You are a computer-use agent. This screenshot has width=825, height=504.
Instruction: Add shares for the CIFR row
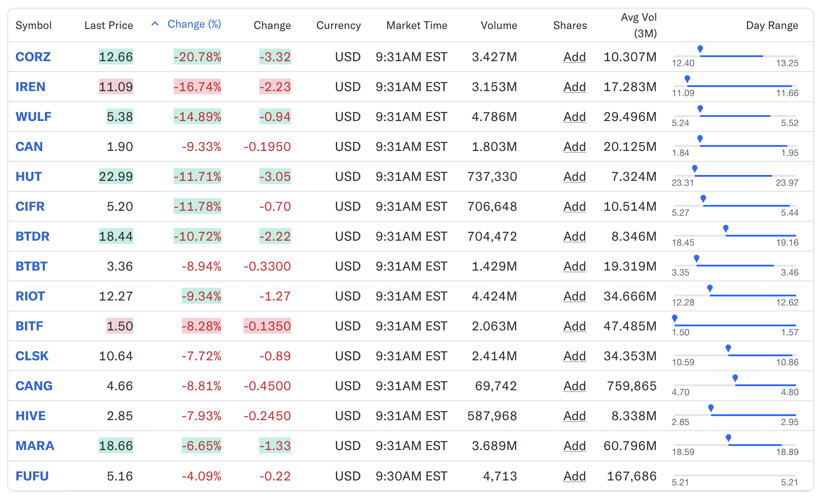(575, 206)
